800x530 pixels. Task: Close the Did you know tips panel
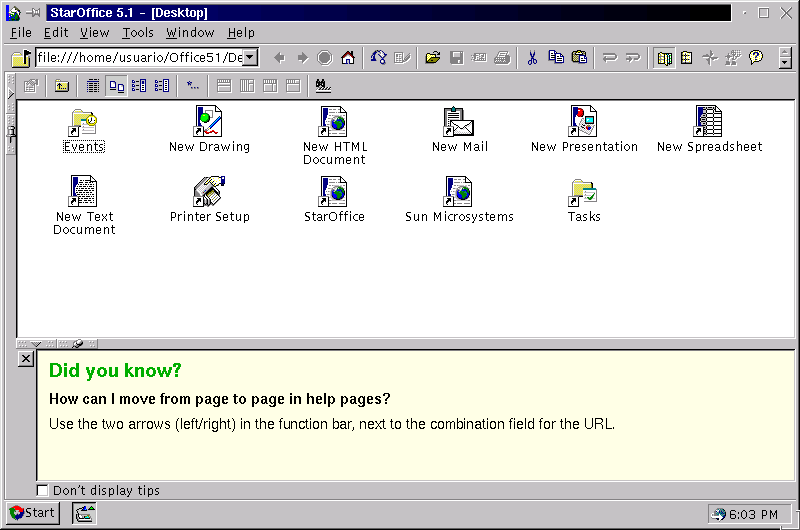[x=26, y=359]
